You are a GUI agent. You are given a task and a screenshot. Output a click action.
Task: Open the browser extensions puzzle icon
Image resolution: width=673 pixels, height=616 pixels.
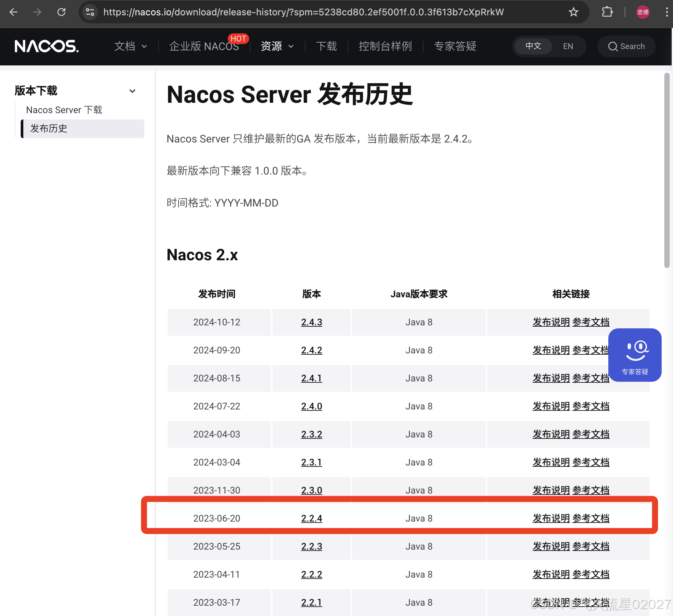(607, 12)
